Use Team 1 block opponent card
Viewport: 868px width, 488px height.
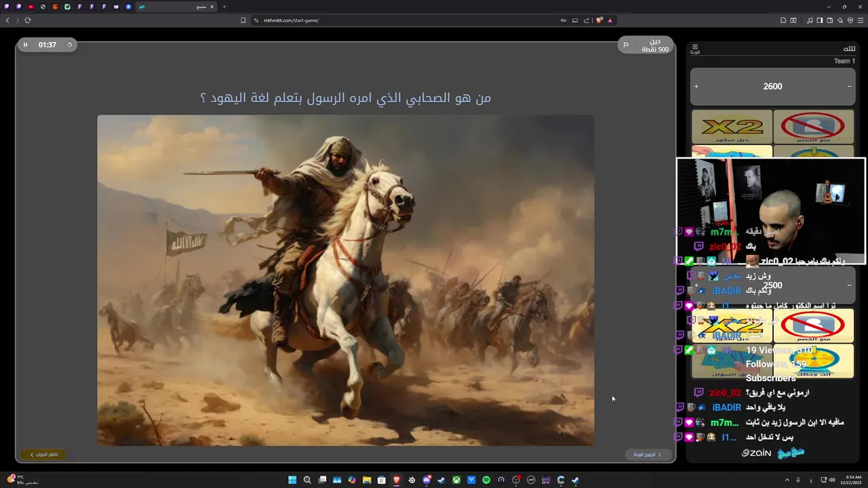click(813, 127)
